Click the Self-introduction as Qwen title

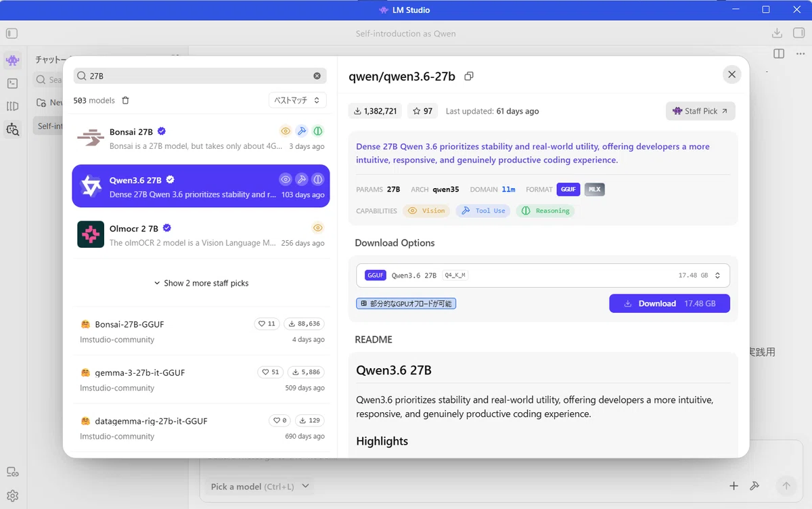[x=405, y=33]
